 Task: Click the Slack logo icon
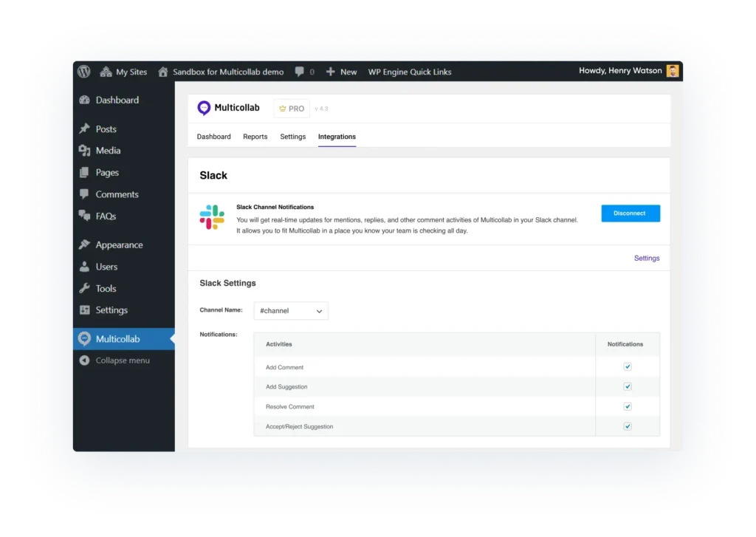click(212, 217)
